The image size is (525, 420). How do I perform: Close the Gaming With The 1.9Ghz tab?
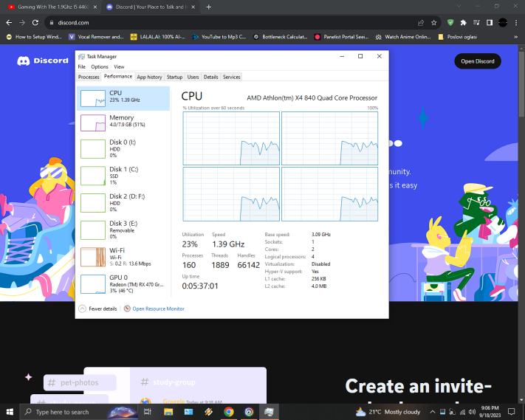95,7
